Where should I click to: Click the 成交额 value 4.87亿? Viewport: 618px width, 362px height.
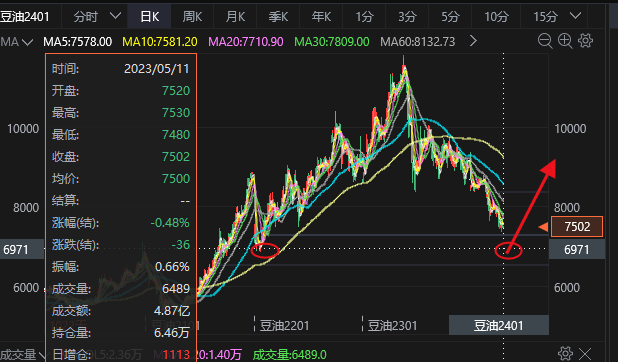pos(172,311)
